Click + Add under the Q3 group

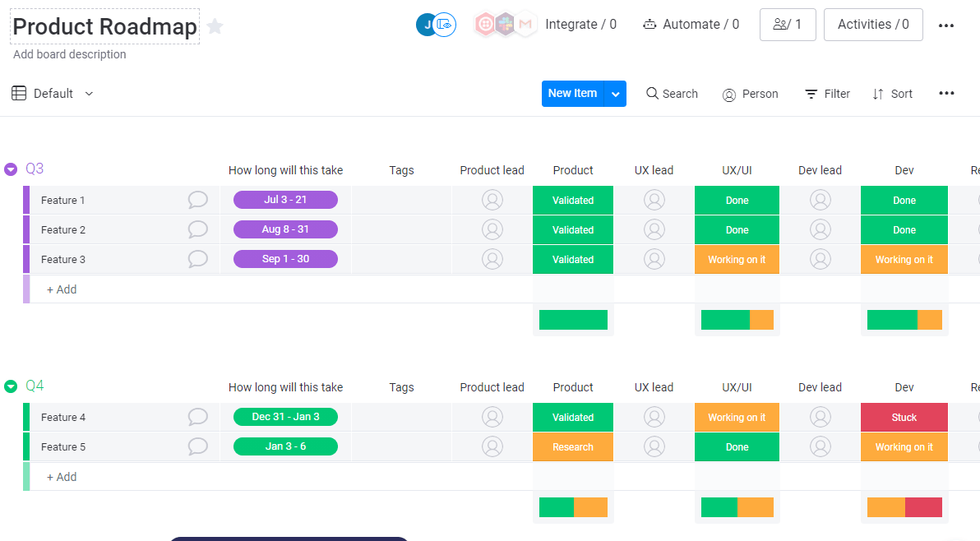(x=61, y=289)
